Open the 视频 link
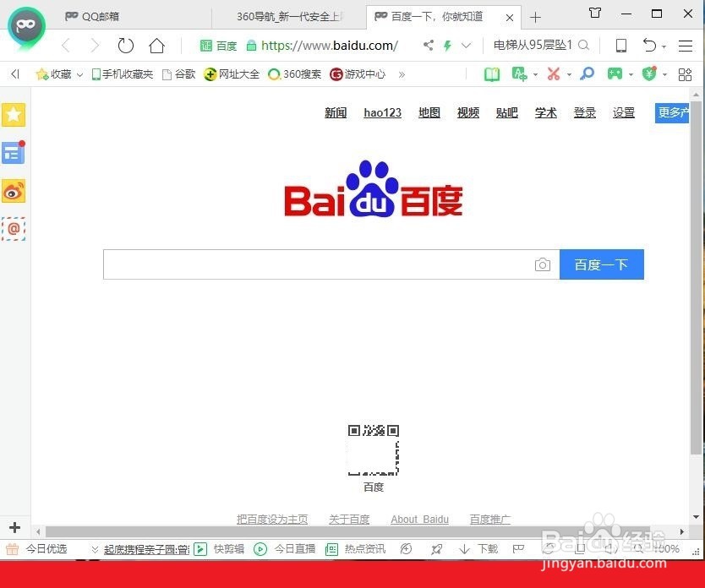Screen dimensions: 705x588 click(x=468, y=112)
